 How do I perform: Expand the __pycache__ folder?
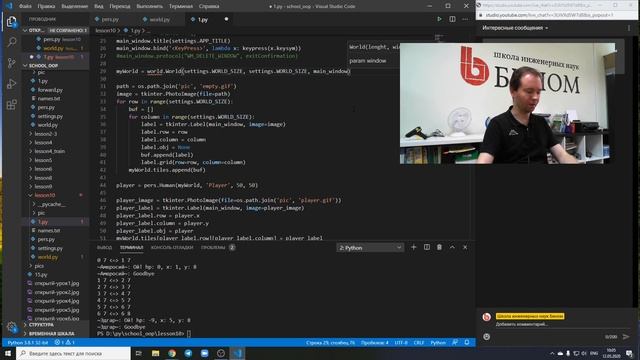(x=51, y=204)
